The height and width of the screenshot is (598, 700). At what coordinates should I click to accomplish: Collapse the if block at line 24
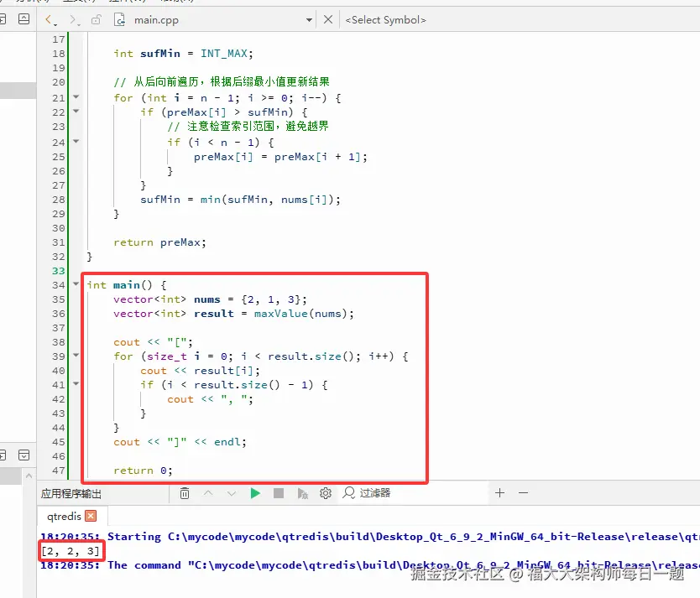[76, 142]
